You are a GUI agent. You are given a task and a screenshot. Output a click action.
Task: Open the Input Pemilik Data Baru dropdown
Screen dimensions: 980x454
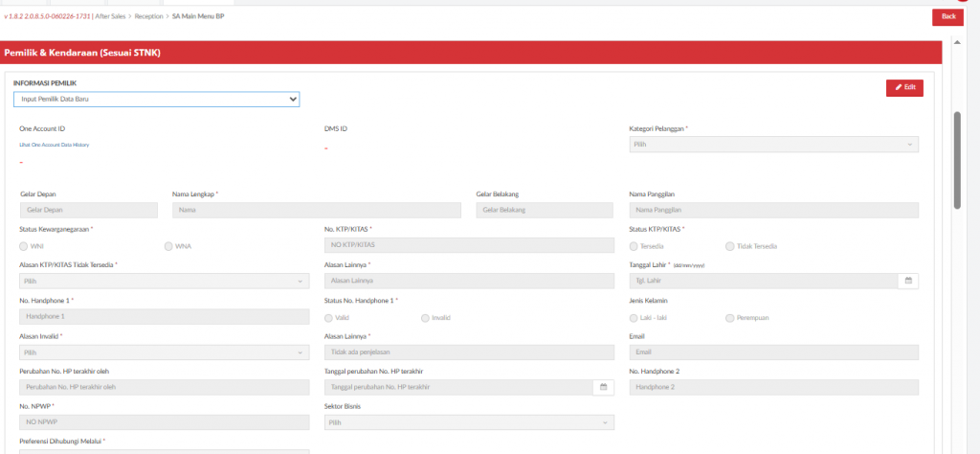(156, 99)
